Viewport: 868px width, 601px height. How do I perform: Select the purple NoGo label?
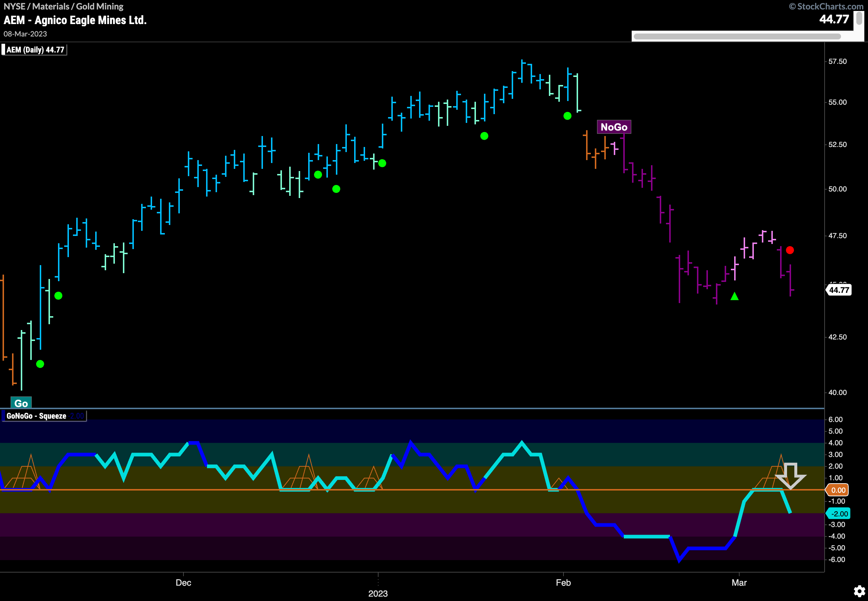(x=614, y=127)
